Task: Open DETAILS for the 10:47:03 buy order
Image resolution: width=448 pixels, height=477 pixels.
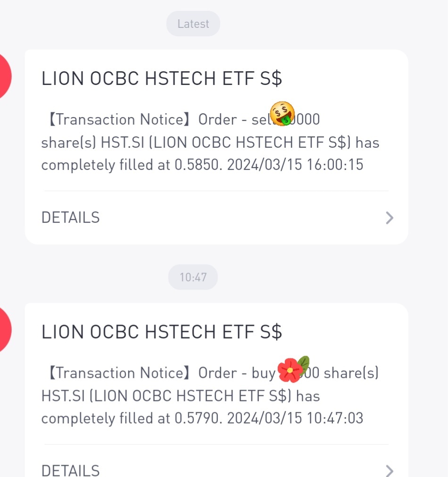Action: [x=71, y=470]
